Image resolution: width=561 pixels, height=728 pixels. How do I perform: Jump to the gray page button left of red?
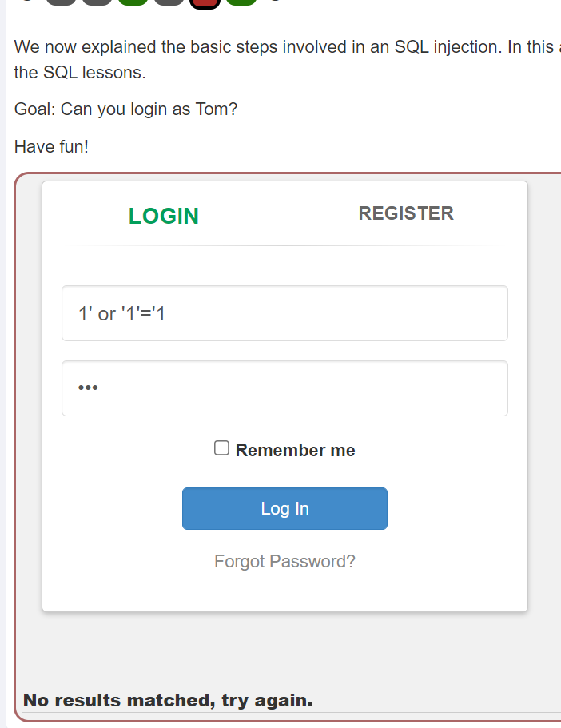click(169, 2)
